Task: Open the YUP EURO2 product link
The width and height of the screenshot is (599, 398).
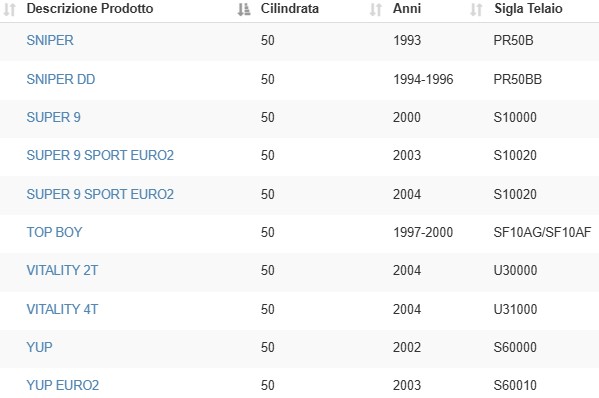Action: coord(63,385)
